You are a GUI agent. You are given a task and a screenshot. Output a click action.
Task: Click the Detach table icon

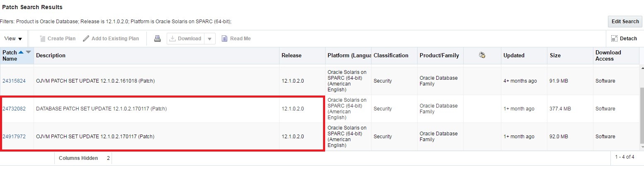point(615,39)
